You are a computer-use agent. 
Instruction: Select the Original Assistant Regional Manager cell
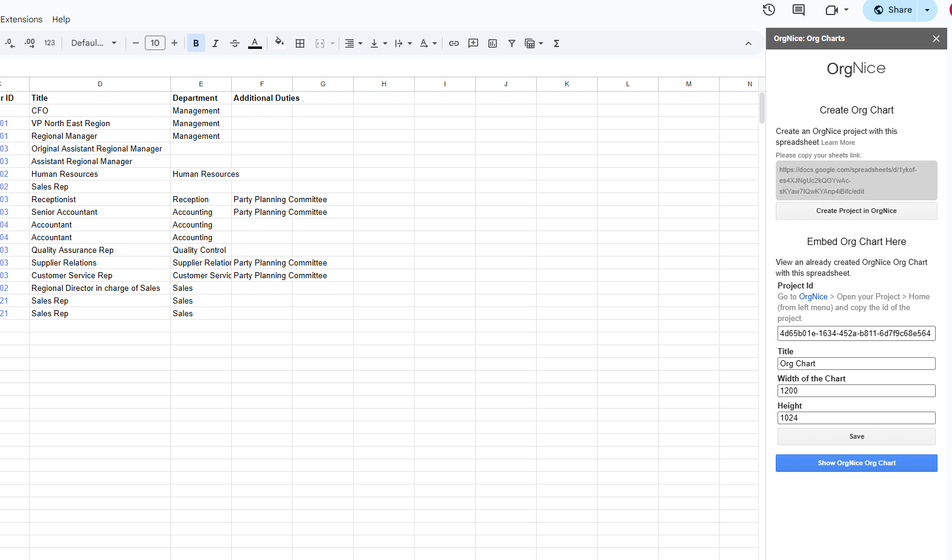[100, 148]
